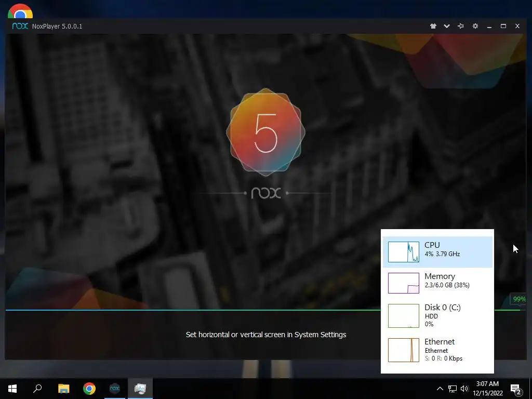Image resolution: width=532 pixels, height=399 pixels.
Task: Select the CPU performance entry
Action: pos(437,252)
